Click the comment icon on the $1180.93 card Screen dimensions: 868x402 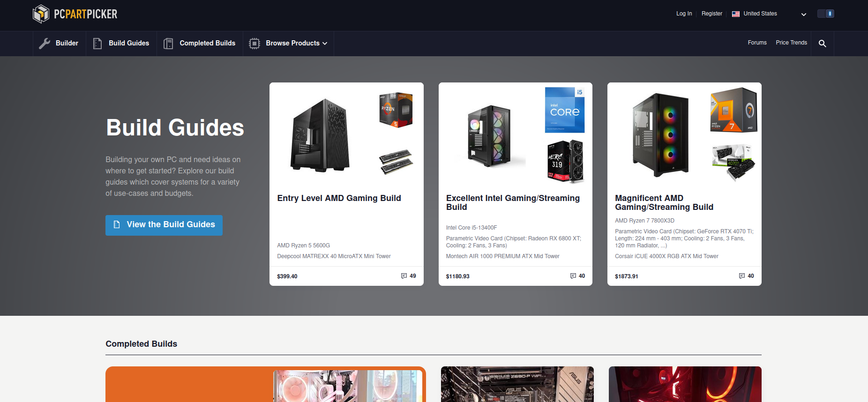click(573, 276)
